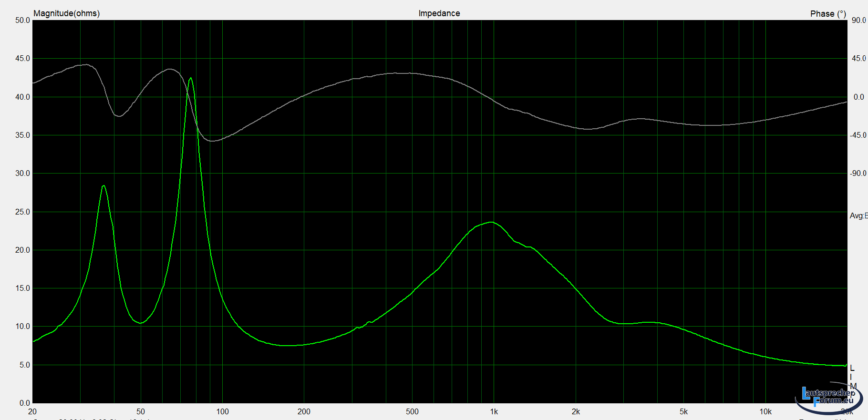
Task: Click the 10k frequency axis tick label
Action: coord(765,411)
